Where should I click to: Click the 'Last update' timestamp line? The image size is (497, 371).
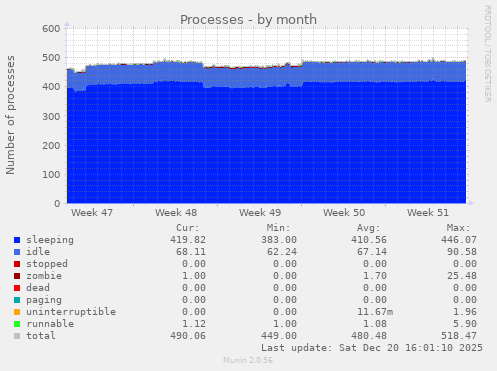[372, 348]
